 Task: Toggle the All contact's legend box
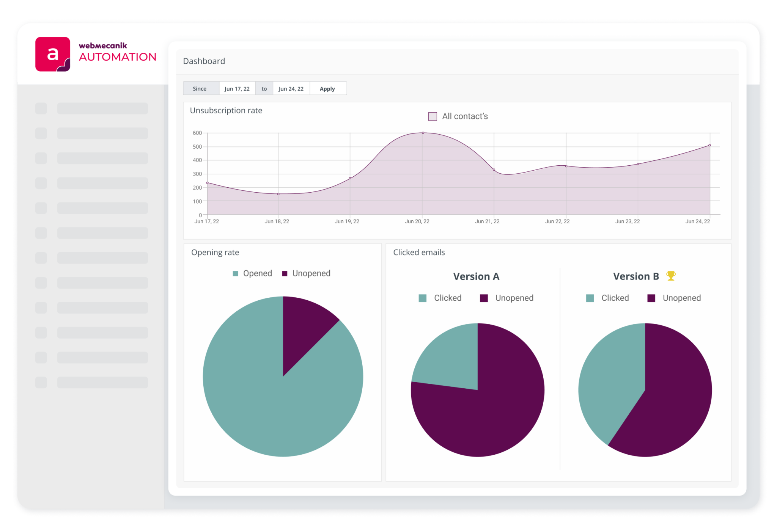433,116
